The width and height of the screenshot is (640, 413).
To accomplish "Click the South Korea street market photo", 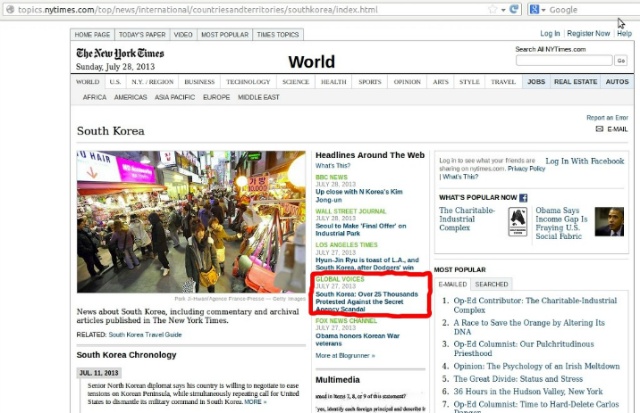I will pos(191,222).
